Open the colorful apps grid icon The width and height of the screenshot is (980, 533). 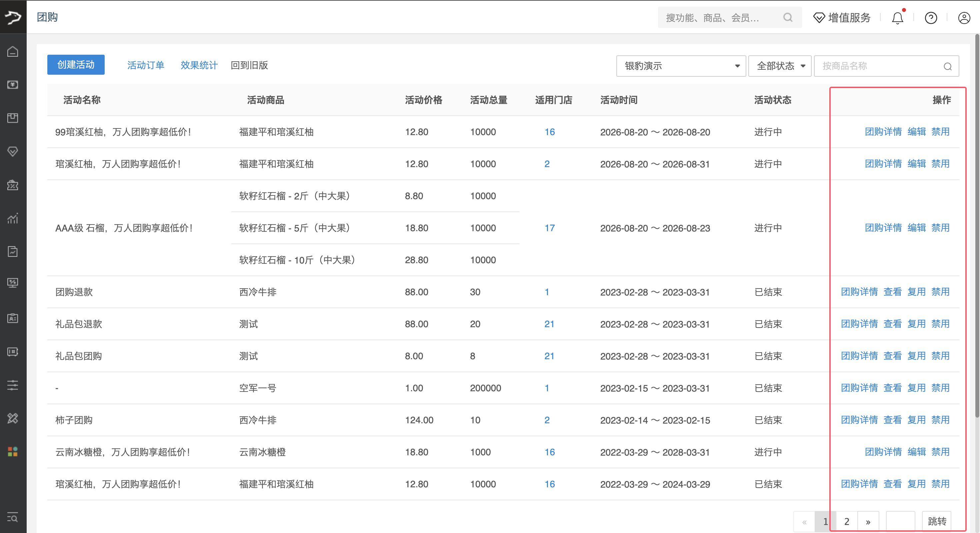click(13, 452)
